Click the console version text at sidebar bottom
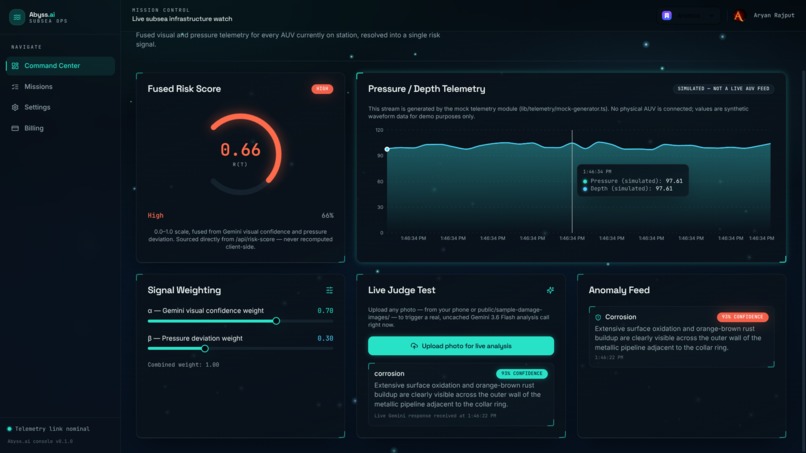Viewport: 806px width, 453px height. pyautogui.click(x=40, y=441)
